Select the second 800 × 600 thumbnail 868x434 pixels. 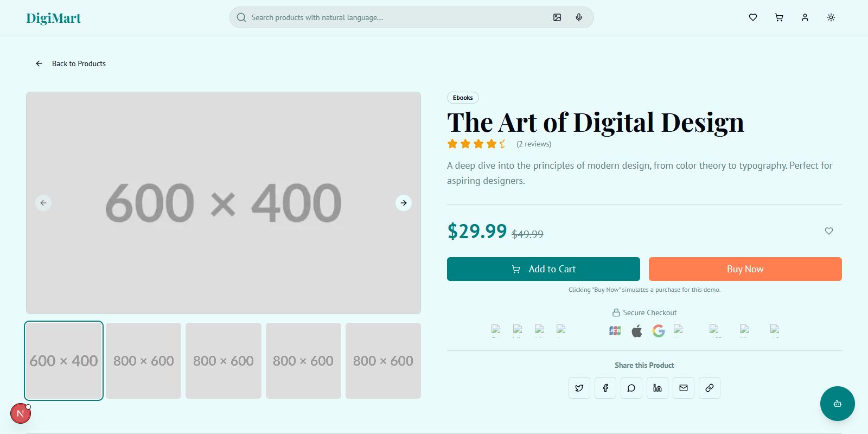coord(224,361)
